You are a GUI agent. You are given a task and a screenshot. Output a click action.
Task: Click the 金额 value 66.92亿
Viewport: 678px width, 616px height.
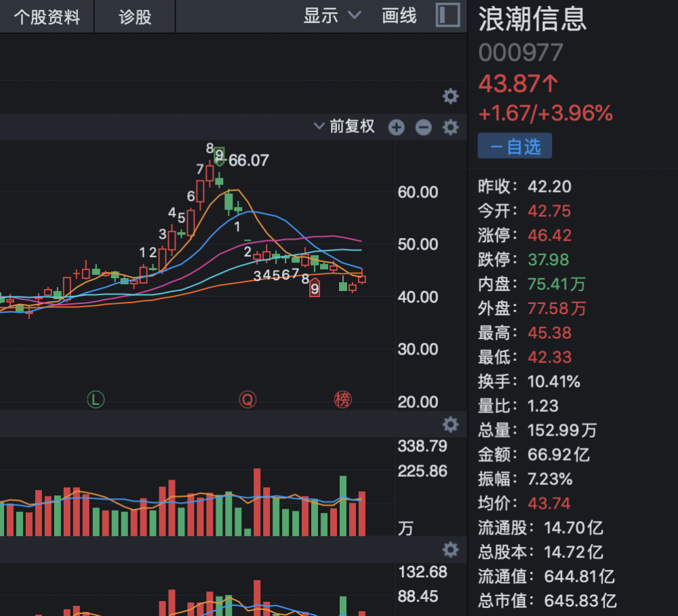pos(559,455)
